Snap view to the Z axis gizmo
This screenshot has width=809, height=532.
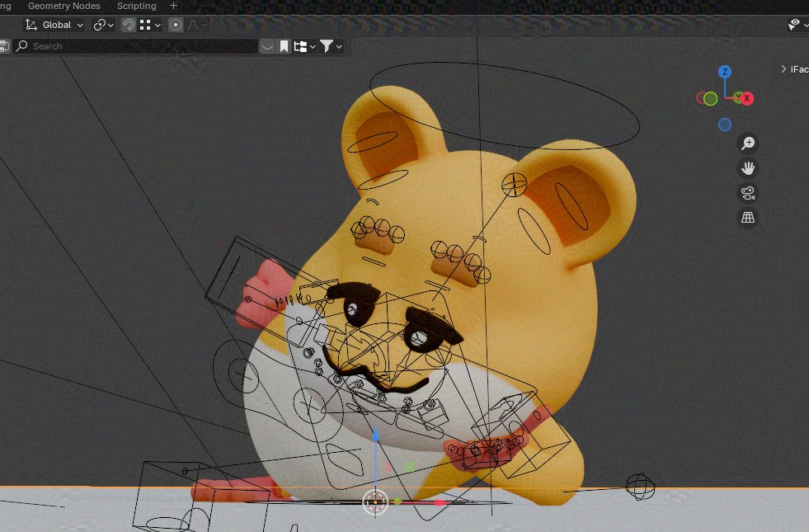tap(725, 72)
